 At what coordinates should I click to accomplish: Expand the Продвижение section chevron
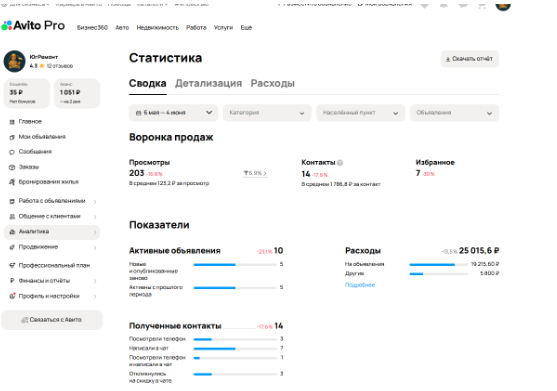95,248
